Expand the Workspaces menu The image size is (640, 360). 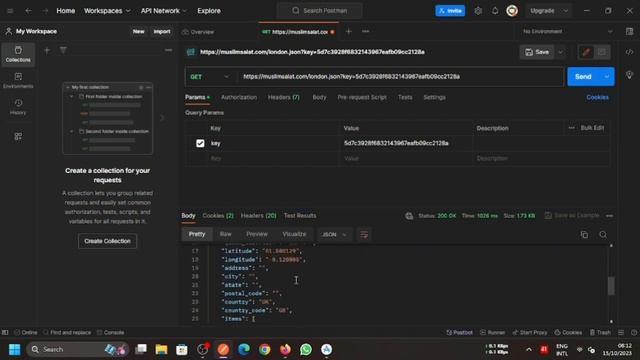(107, 11)
